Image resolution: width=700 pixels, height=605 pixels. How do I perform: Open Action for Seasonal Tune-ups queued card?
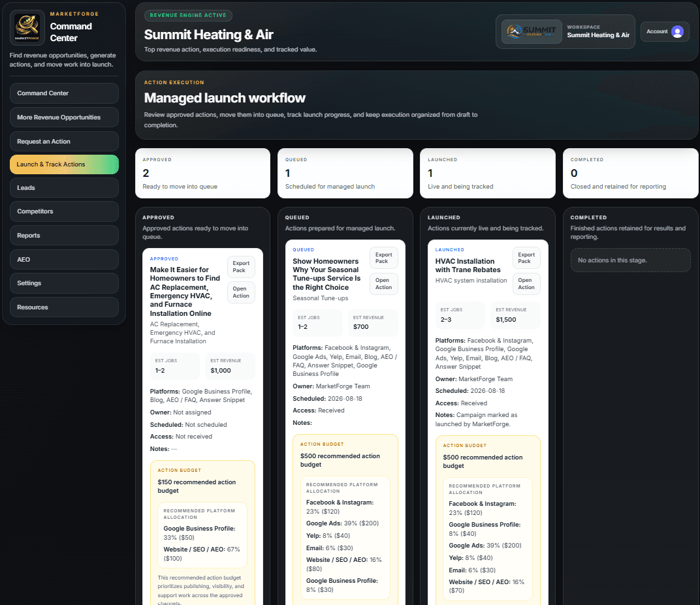point(383,284)
